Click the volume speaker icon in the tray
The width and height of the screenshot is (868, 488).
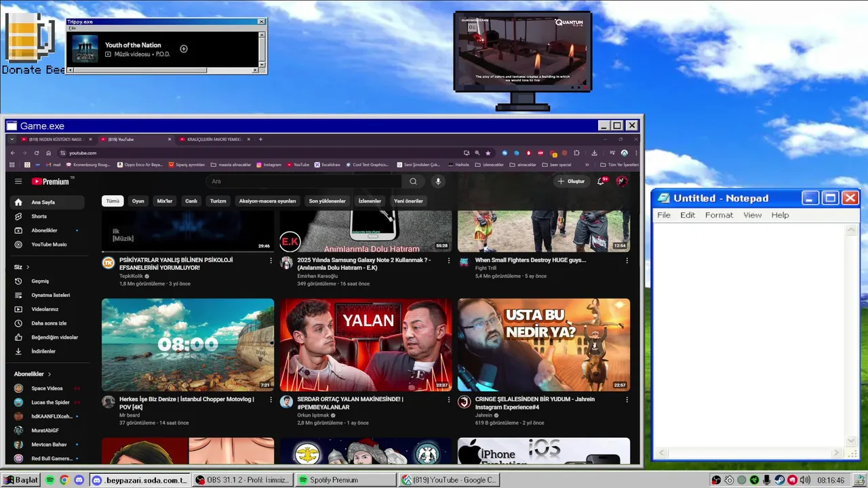point(804,480)
